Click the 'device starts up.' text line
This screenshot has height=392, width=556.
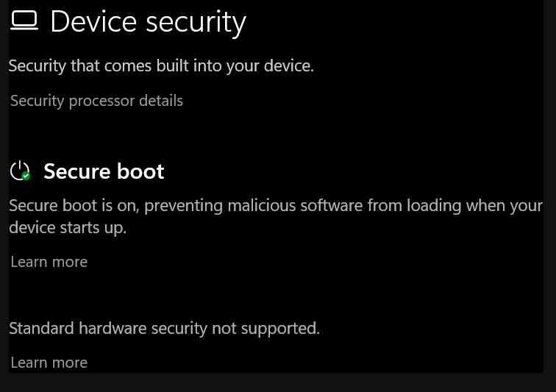[68, 227]
